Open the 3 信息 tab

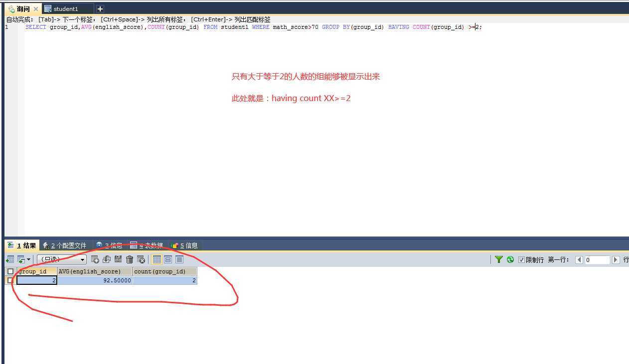coord(109,245)
